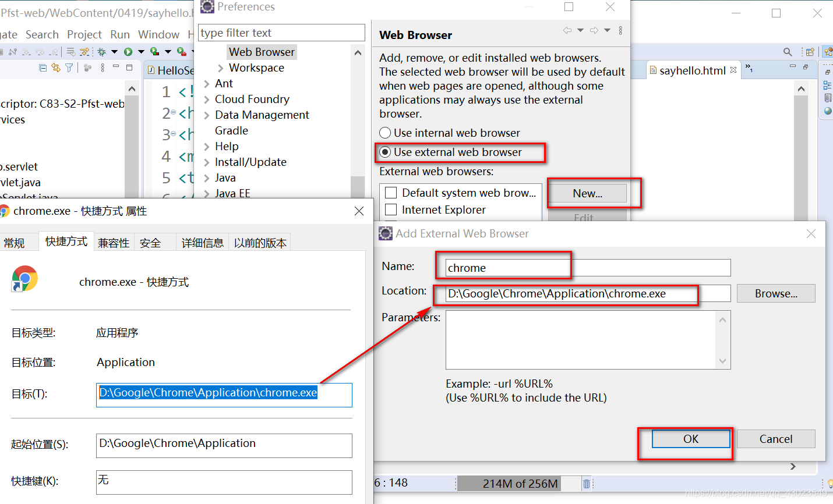Restore the editor area button
This screenshot has height=504, width=833.
click(806, 67)
